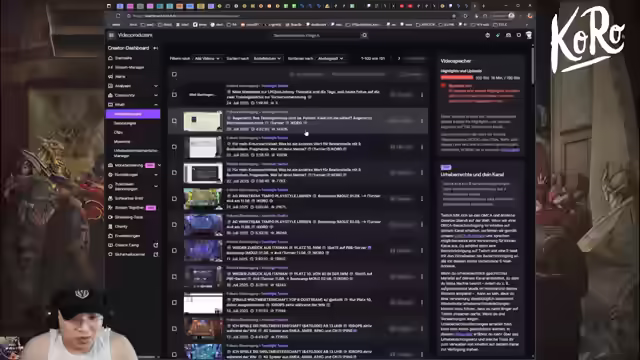Viewport: 640px width, 360px height.
Task: Click the red Videospeicher usage bar
Action: (456, 78)
